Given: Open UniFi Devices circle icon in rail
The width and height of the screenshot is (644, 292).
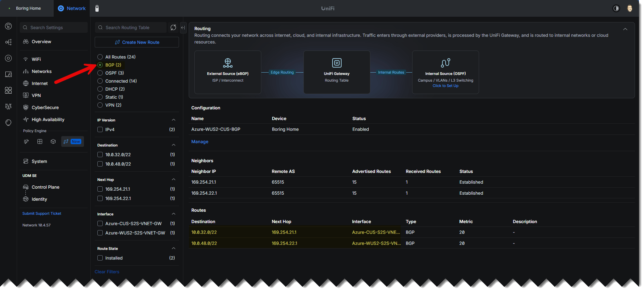Looking at the screenshot, I should pos(8,58).
